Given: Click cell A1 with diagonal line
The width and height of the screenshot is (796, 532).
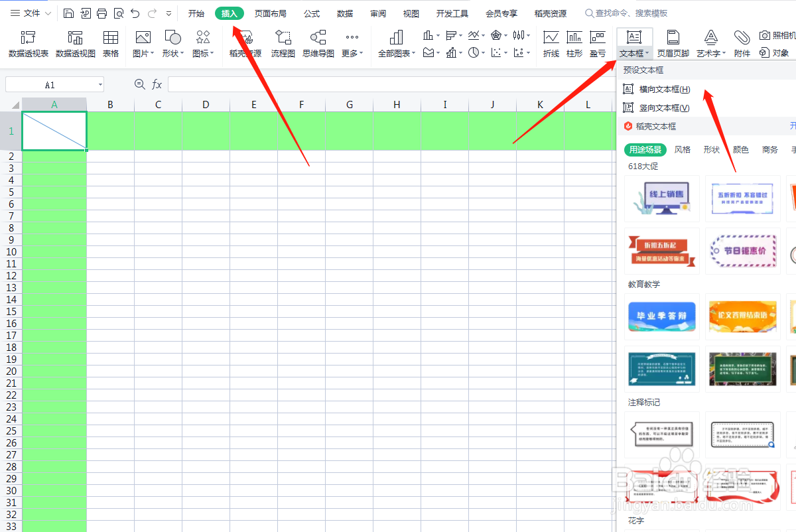Looking at the screenshot, I should 54,131.
